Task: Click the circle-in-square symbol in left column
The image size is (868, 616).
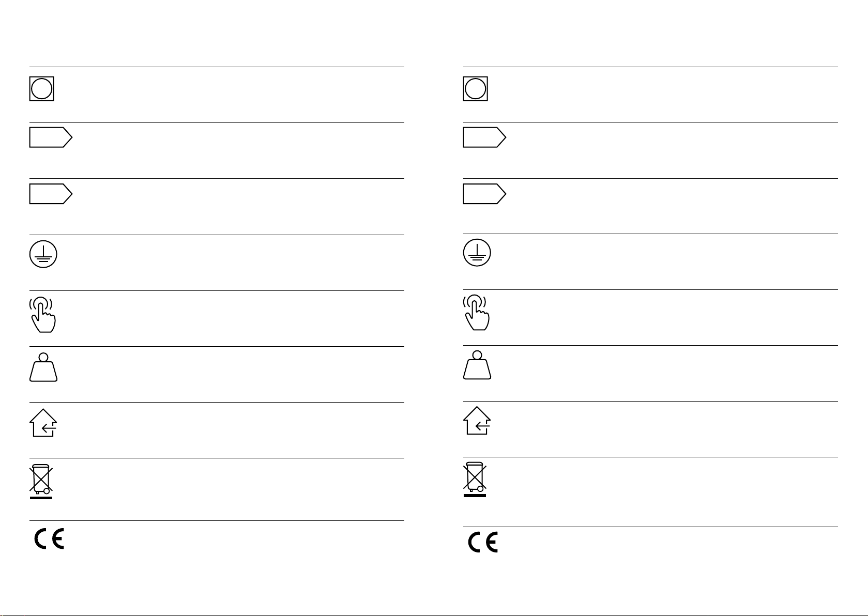Action: [41, 89]
